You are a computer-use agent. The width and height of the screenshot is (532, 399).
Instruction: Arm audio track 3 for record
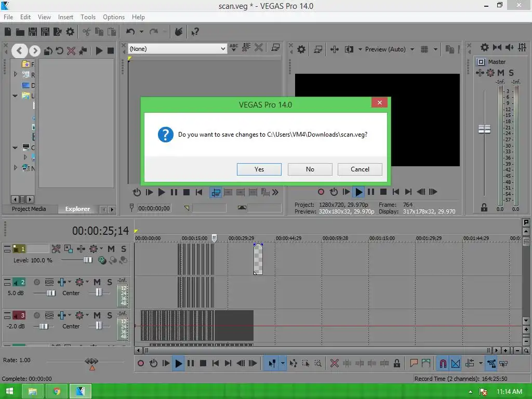pyautogui.click(x=37, y=315)
